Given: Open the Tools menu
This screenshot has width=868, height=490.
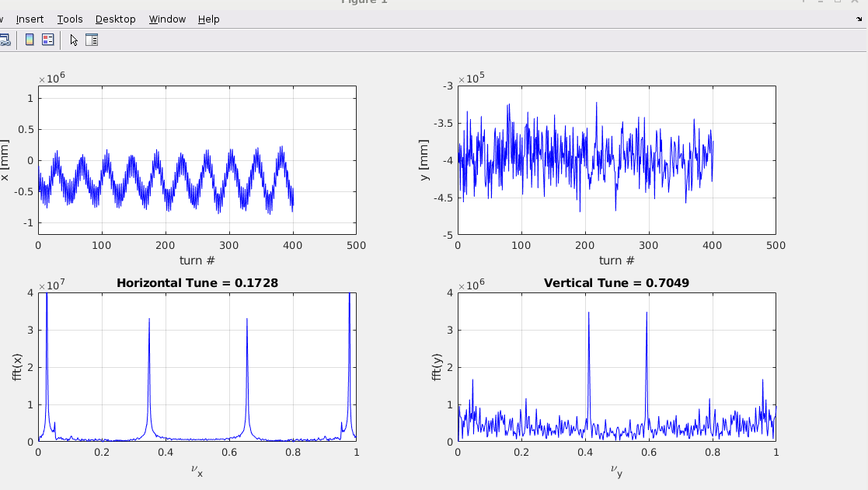Looking at the screenshot, I should (x=70, y=19).
